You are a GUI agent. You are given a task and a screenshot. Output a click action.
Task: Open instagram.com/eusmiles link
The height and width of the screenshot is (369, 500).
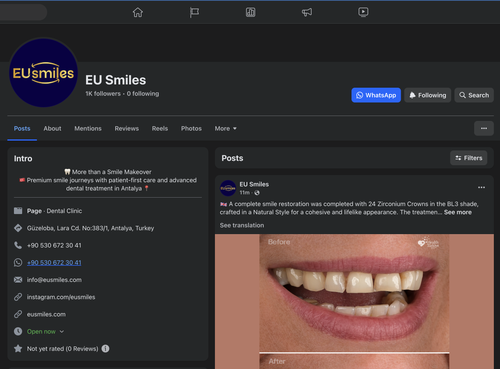[x=61, y=297]
